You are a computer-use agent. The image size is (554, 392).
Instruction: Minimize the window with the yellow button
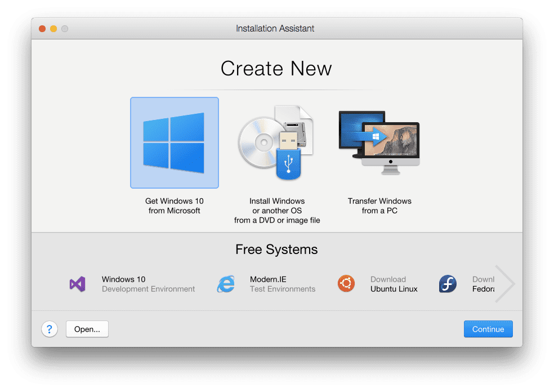[53, 28]
